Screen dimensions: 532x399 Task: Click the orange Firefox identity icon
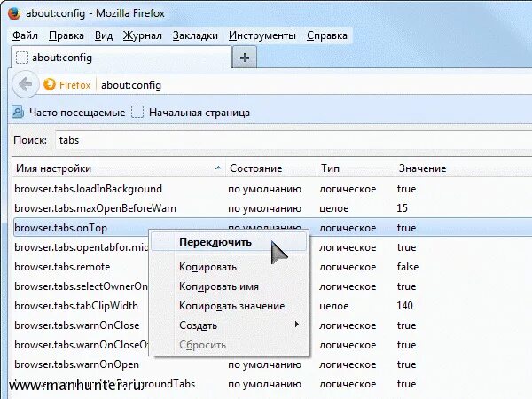[50, 84]
